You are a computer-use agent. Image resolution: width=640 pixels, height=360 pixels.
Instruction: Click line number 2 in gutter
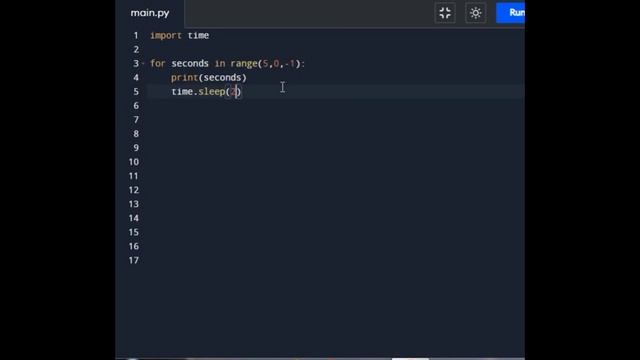pos(136,49)
